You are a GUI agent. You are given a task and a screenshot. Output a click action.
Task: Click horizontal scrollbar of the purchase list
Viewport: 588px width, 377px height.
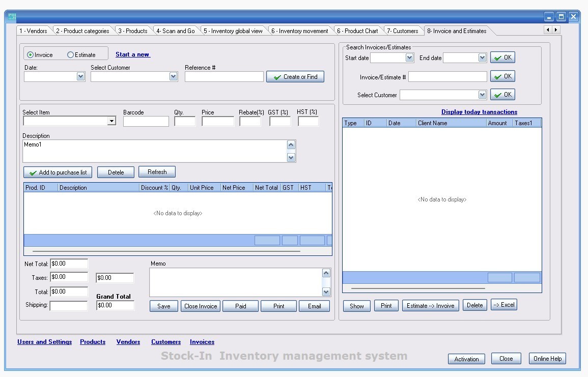166,251
